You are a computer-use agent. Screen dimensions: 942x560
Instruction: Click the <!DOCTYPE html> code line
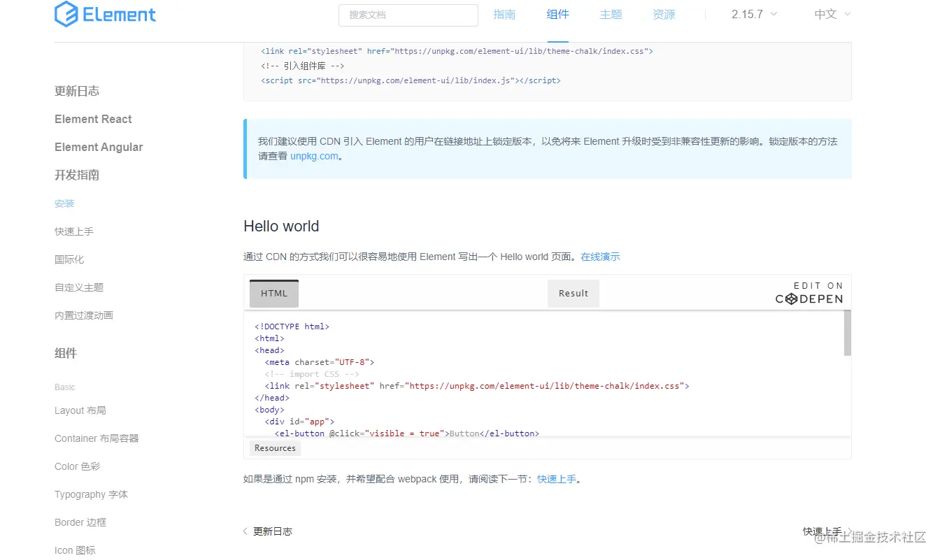tap(292, 326)
